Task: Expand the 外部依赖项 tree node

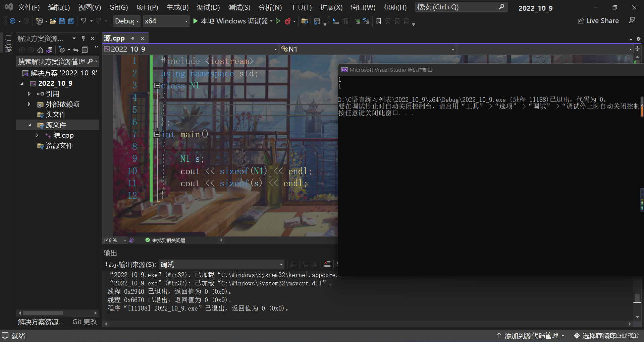Action: pyautogui.click(x=29, y=104)
